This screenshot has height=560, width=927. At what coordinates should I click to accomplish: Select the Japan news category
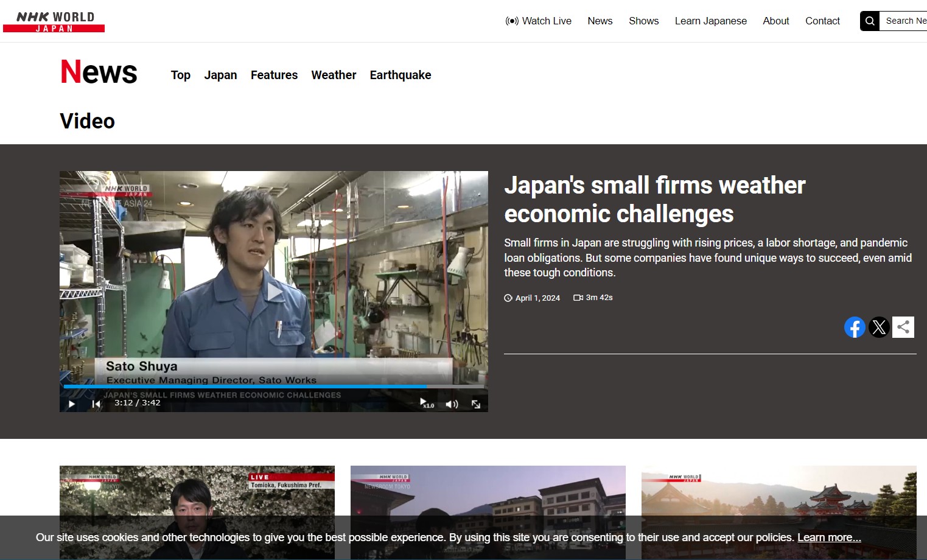(x=220, y=75)
